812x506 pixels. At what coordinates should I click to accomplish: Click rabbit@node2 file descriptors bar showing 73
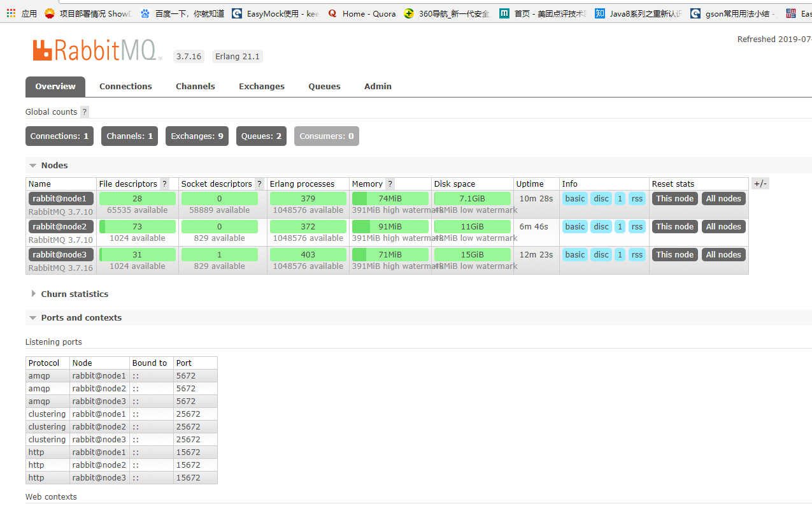pyautogui.click(x=137, y=226)
